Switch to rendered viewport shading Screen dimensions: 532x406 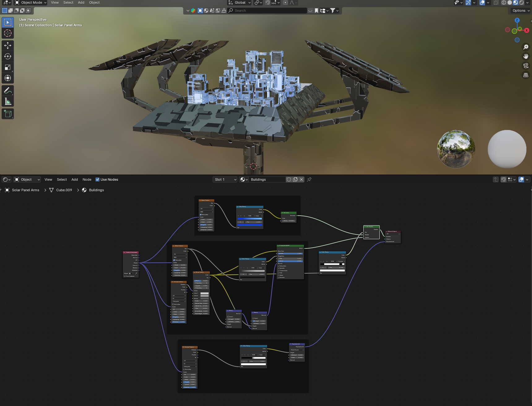tap(521, 2)
